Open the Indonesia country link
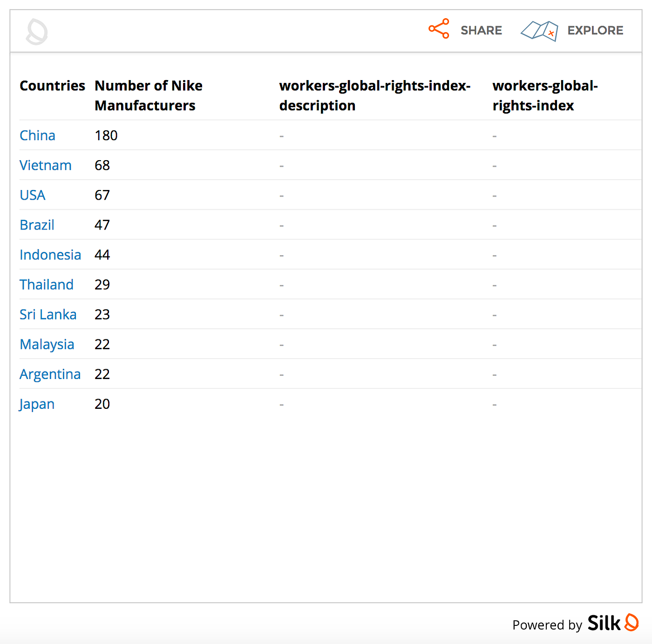Viewport: 652px width, 644px height. click(x=50, y=255)
